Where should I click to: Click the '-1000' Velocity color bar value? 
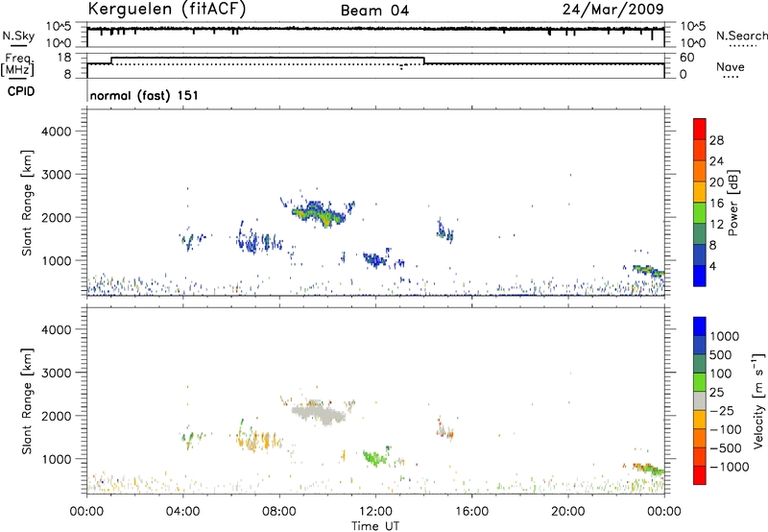(x=730, y=467)
